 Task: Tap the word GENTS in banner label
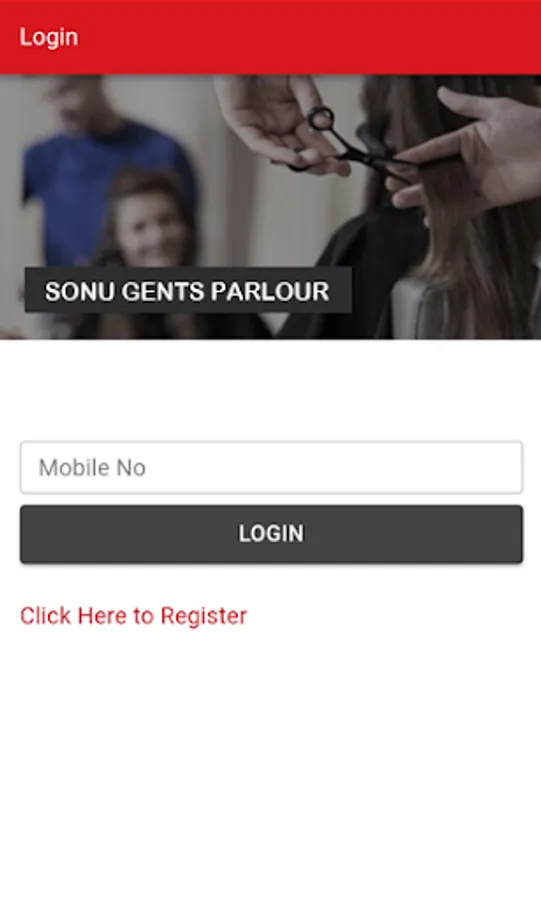[x=163, y=292]
